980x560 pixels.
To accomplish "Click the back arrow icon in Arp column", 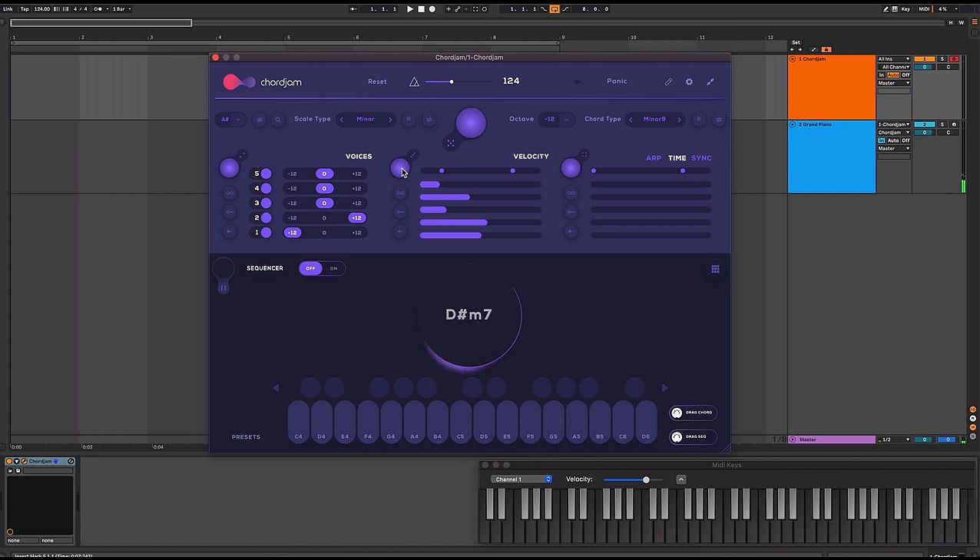I will tap(571, 231).
